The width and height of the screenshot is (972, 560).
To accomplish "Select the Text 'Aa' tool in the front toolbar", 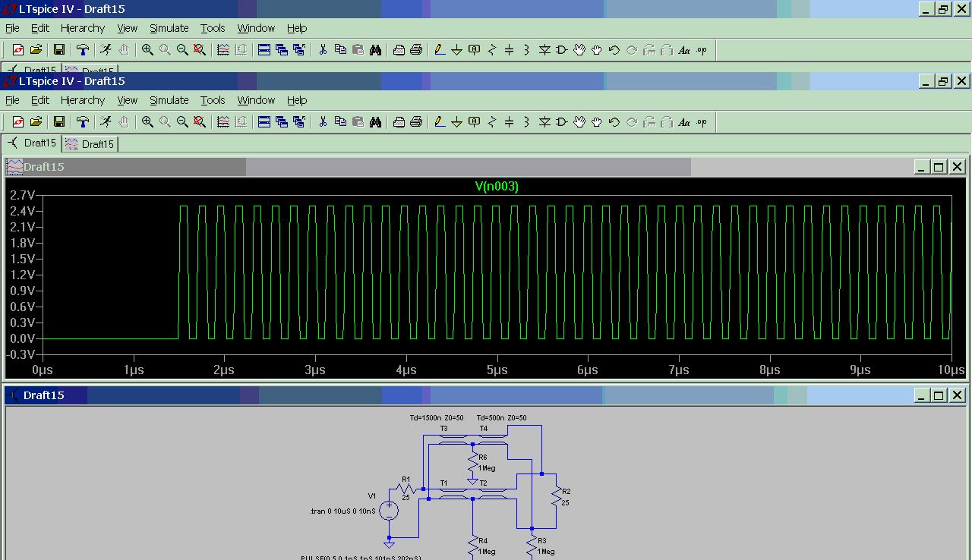I will click(x=683, y=122).
